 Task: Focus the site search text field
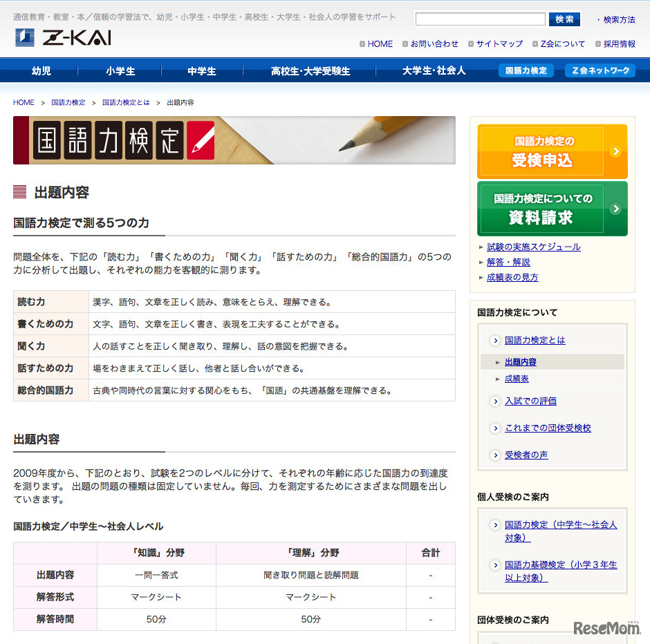(x=480, y=19)
